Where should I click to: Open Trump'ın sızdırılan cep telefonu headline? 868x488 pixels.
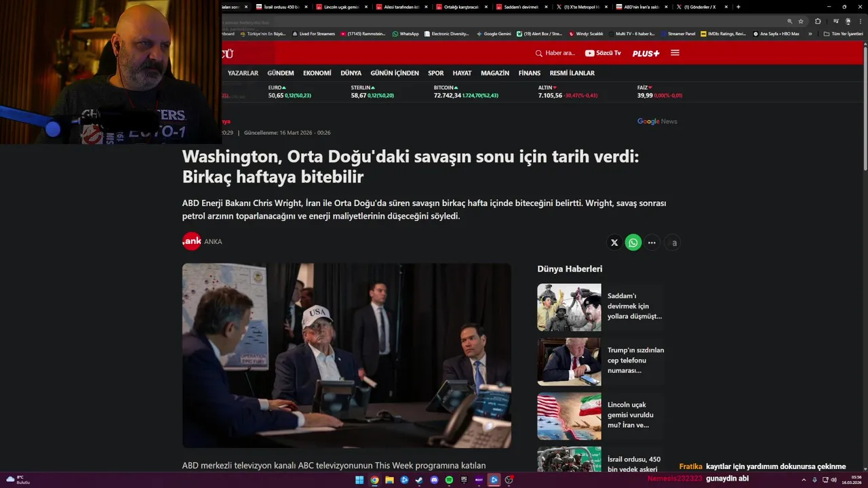(x=635, y=360)
